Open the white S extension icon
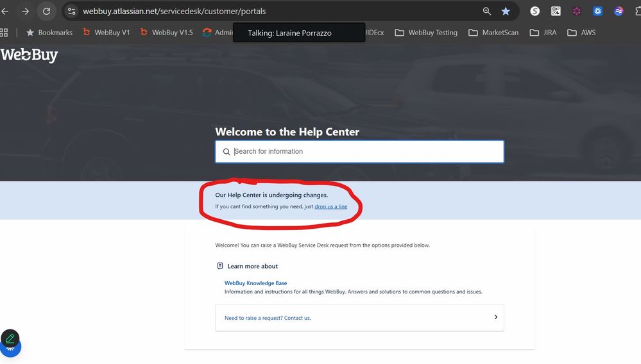The height and width of the screenshot is (364, 641). click(x=534, y=12)
